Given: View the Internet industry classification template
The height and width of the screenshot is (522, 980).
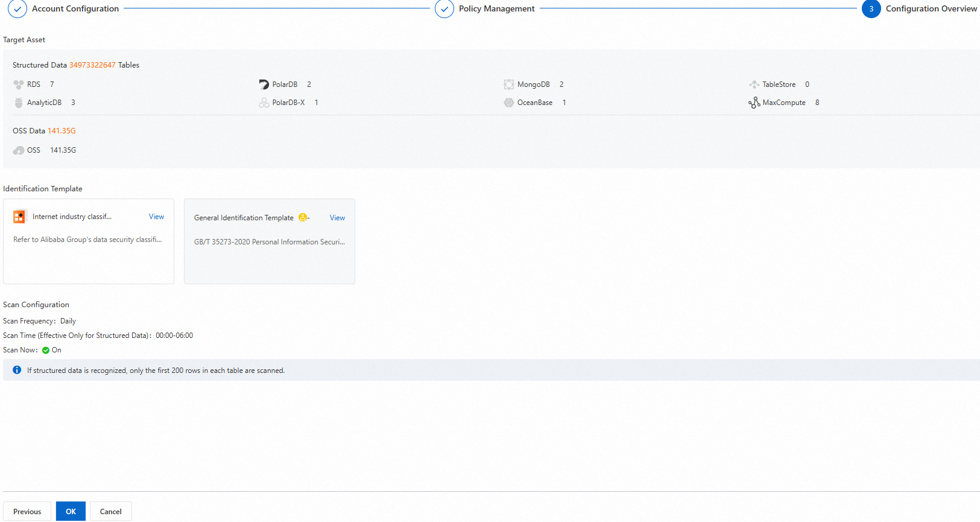Looking at the screenshot, I should click(x=156, y=217).
